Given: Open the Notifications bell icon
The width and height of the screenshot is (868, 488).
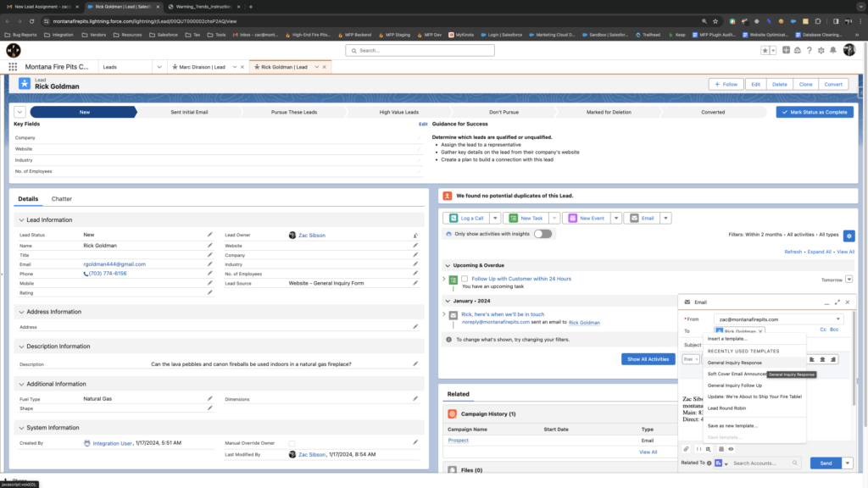Looking at the screenshot, I should [833, 50].
